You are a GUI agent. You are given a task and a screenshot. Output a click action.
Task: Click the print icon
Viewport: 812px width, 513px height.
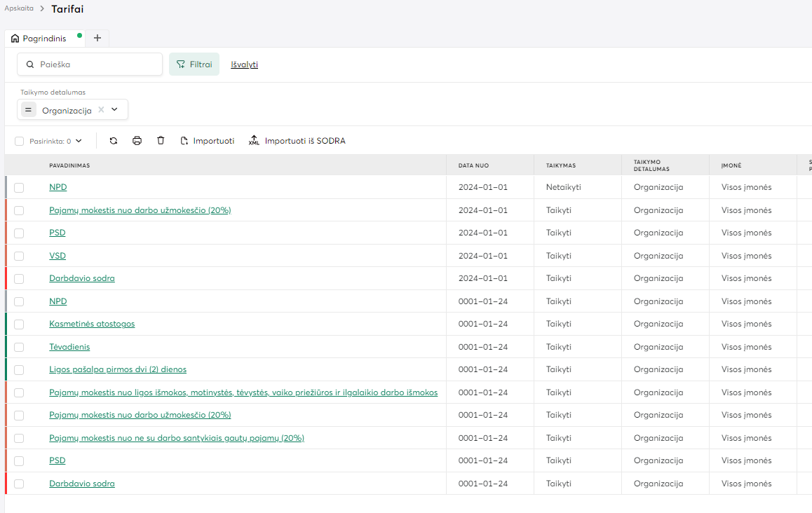(137, 141)
